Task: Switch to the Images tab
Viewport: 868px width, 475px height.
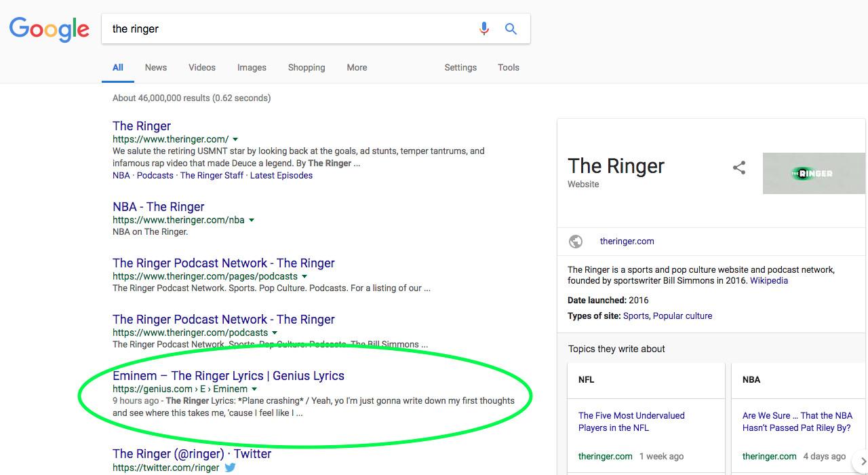Action: pyautogui.click(x=252, y=67)
